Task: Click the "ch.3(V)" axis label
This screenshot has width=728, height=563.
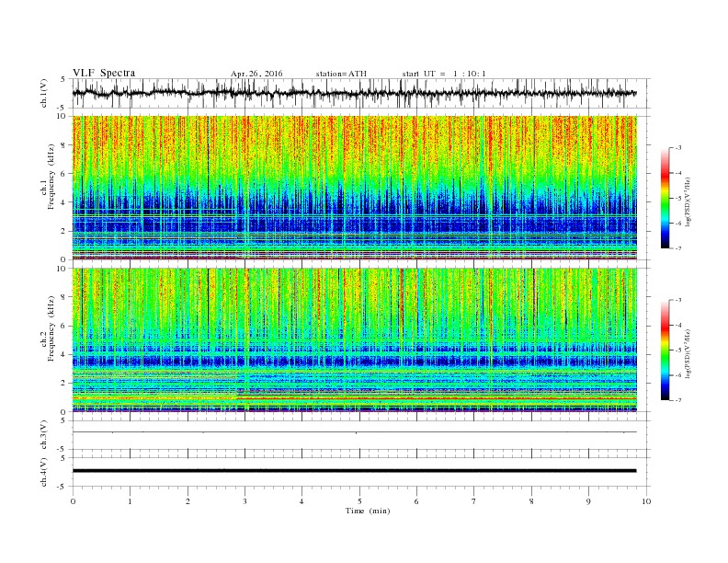Action: click(44, 435)
